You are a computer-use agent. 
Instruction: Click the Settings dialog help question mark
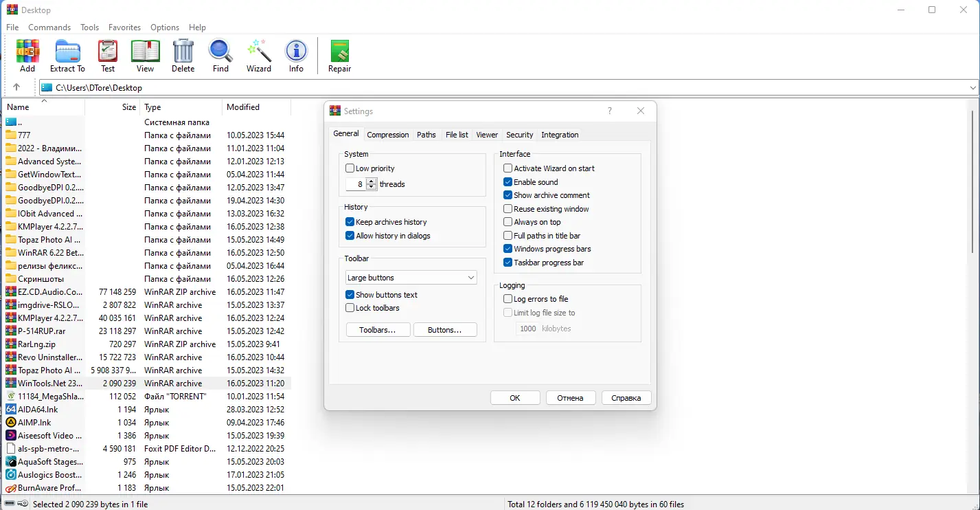click(610, 111)
